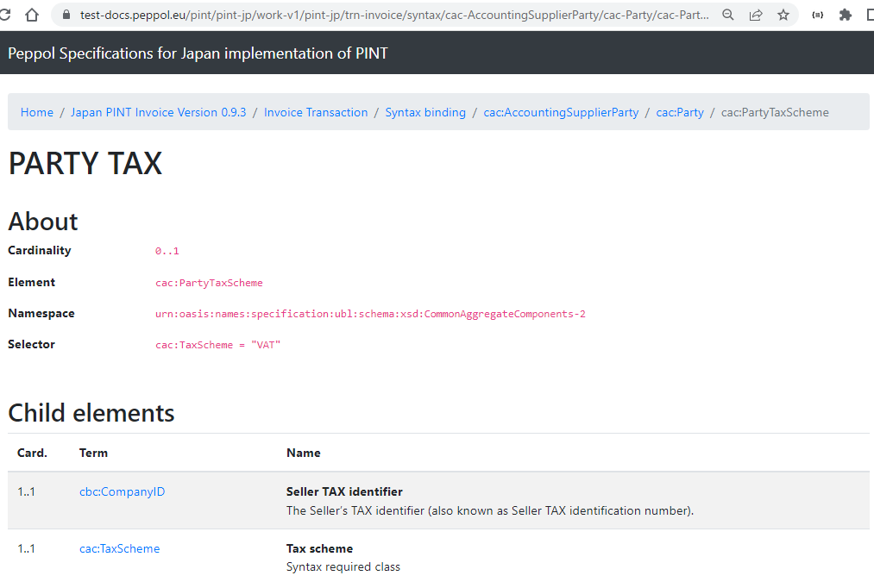Navigate to Syntax binding breadcrumb

point(425,112)
